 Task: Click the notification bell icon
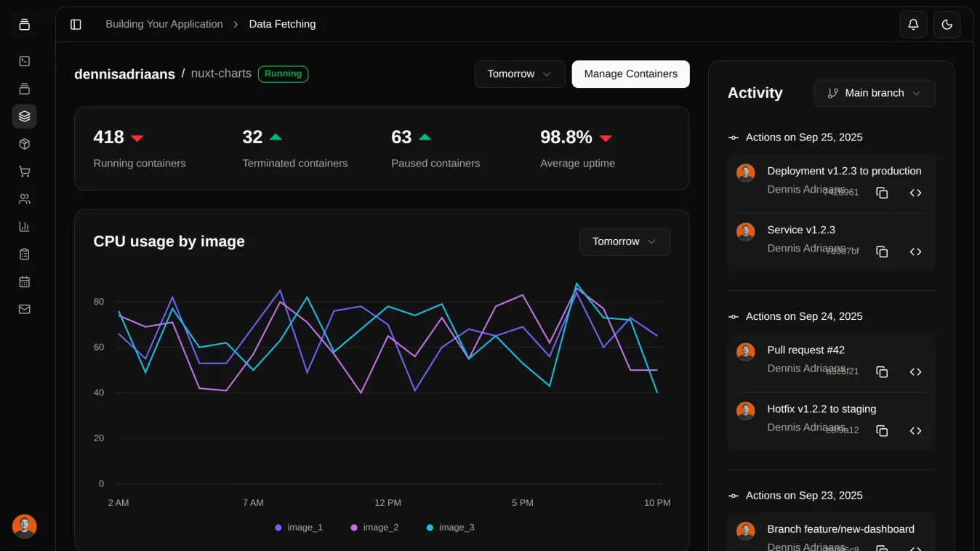point(913,24)
